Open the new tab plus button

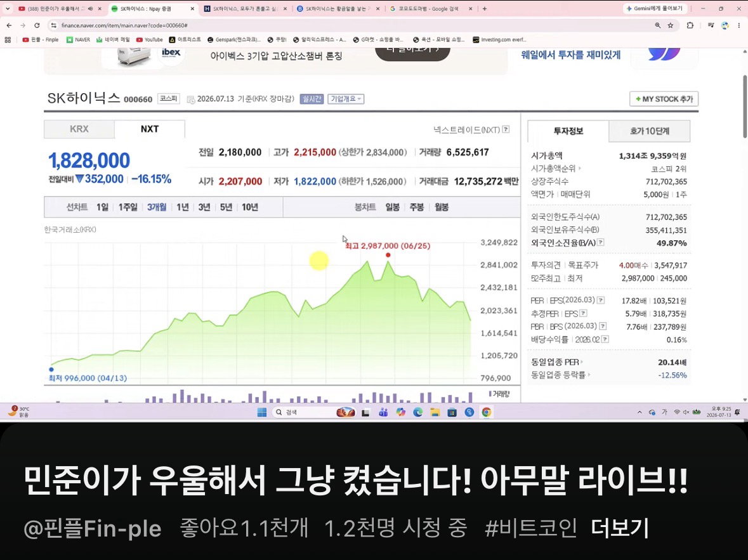tap(485, 9)
